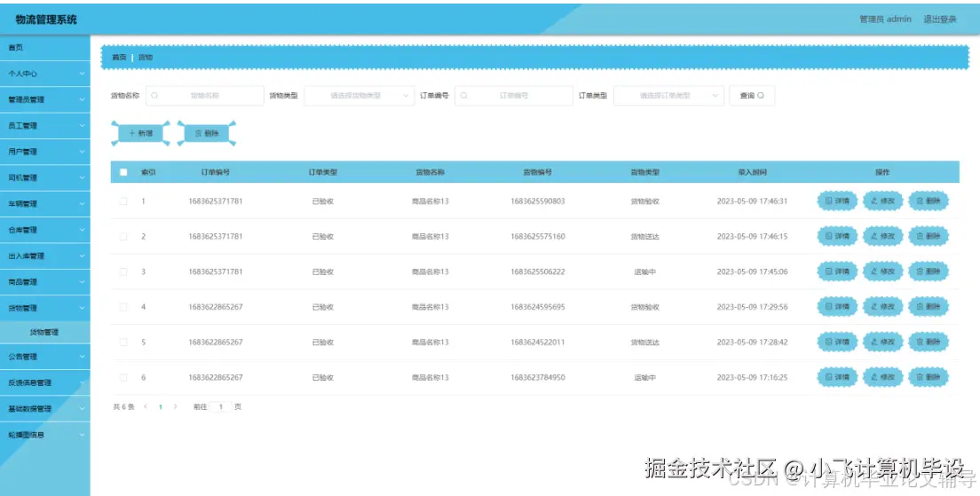Expand 个人中心 in the sidebar
This screenshot has width=980, height=496.
pyautogui.click(x=45, y=74)
